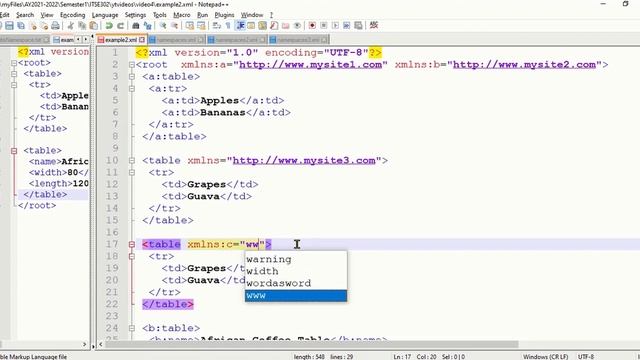Stop macro recording icon
The image size is (640, 360).
click(x=324, y=26)
